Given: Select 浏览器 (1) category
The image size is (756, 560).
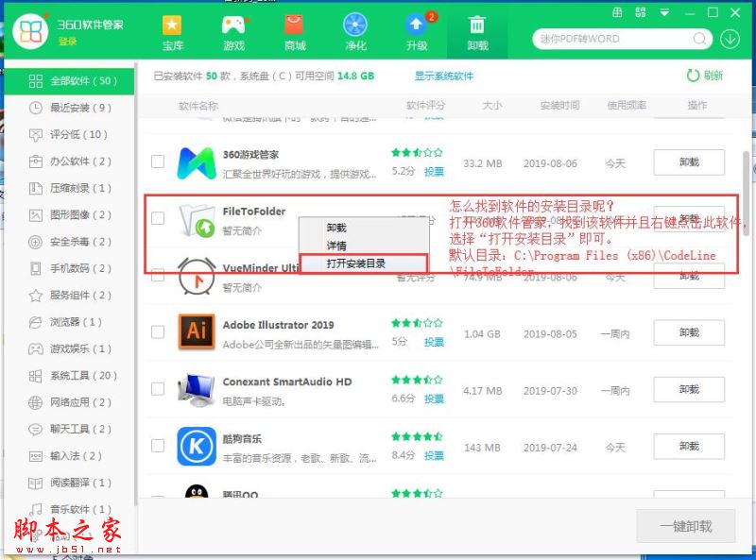Looking at the screenshot, I should tap(69, 322).
